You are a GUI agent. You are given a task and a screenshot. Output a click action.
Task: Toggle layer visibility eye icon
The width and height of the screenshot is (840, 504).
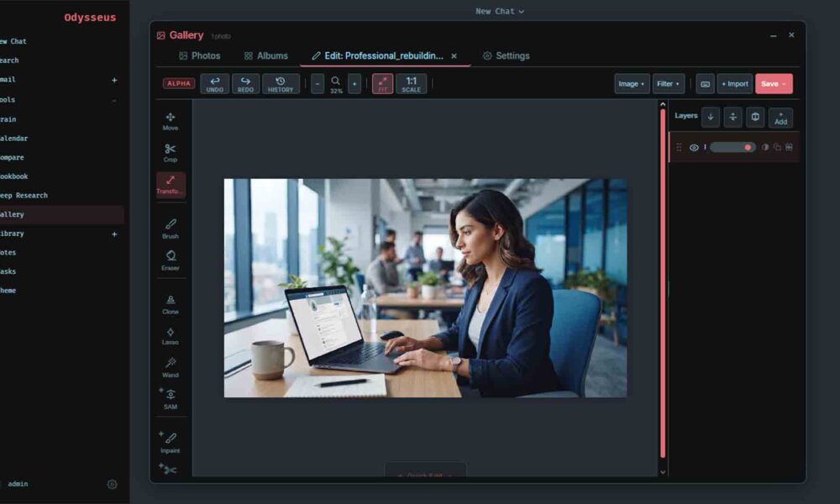tap(694, 147)
